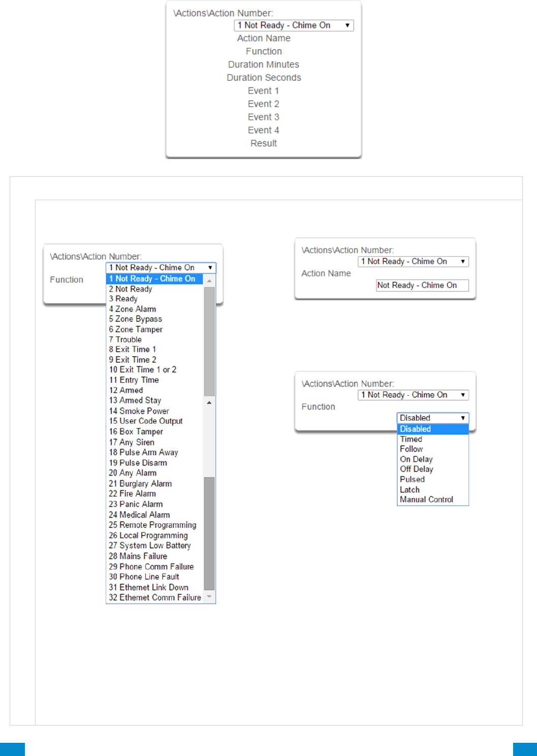Choose option 31 Ethernet Link Down
Viewport: 537px width, 756px height.
pos(154,587)
